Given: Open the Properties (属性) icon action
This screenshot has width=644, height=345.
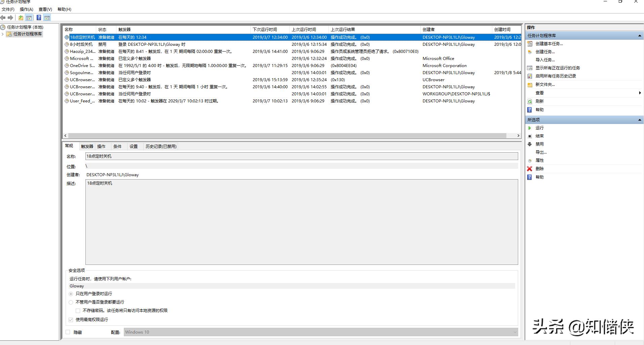Looking at the screenshot, I should click(x=530, y=161).
